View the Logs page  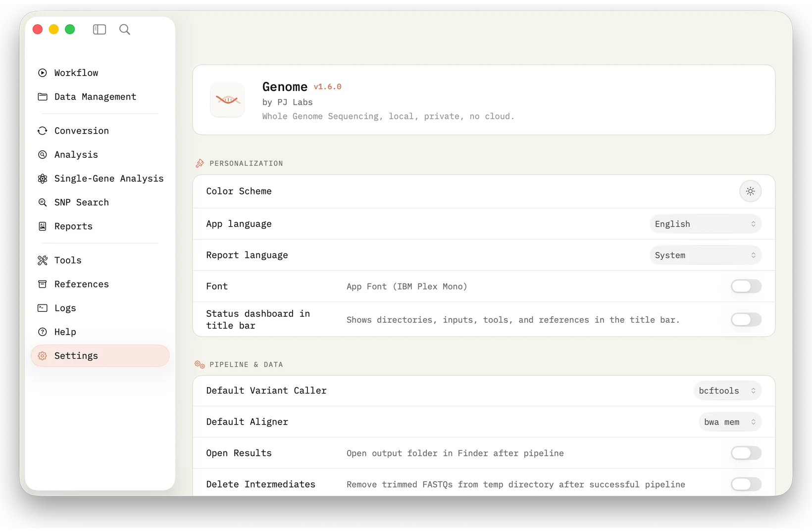[100, 308]
